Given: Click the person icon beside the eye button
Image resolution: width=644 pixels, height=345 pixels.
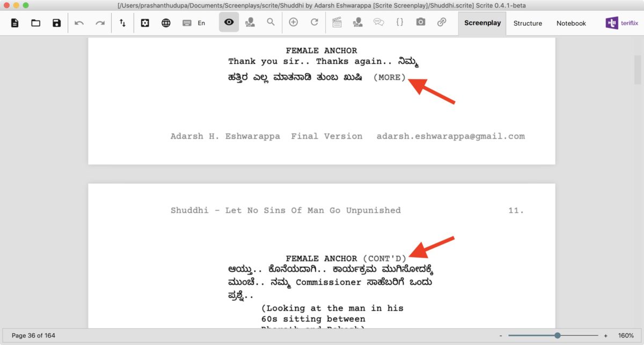Looking at the screenshot, I should point(250,23).
